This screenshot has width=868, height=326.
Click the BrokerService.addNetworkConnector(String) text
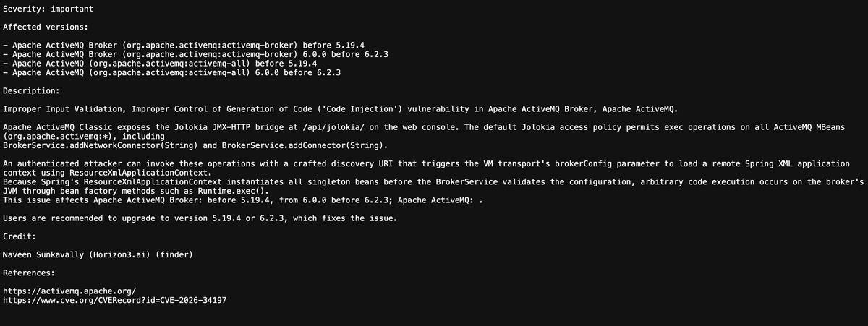(x=101, y=145)
